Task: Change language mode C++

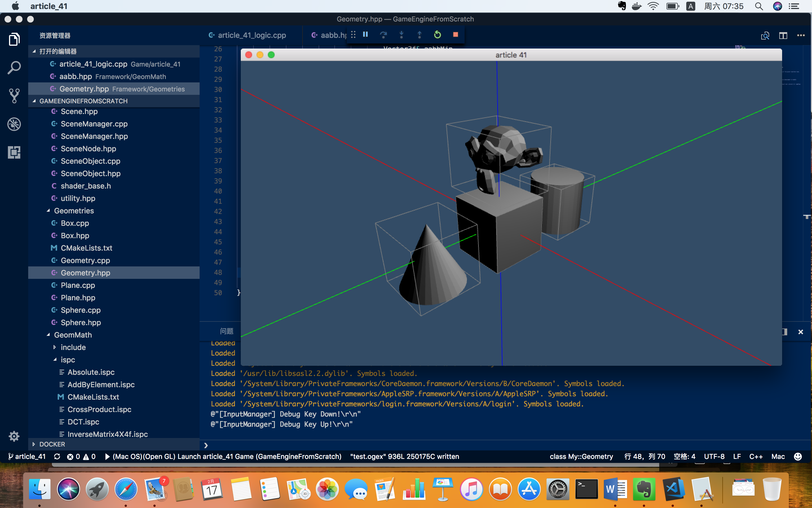Action: pyautogui.click(x=756, y=456)
